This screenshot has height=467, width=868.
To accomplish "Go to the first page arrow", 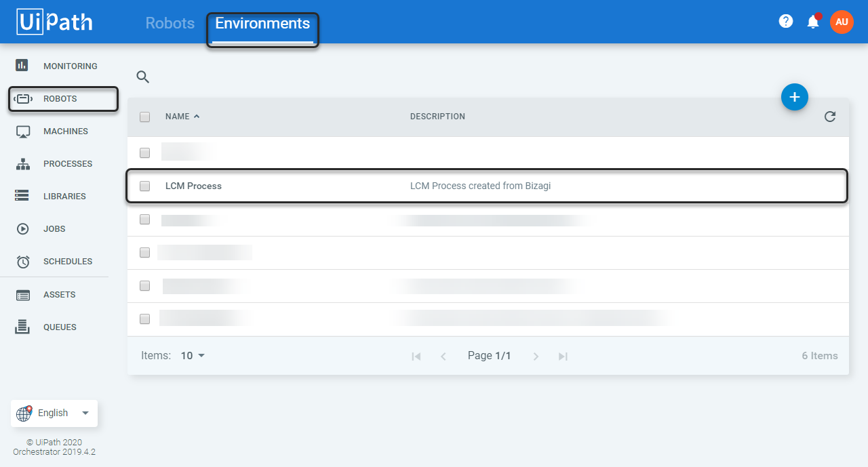I will (416, 356).
